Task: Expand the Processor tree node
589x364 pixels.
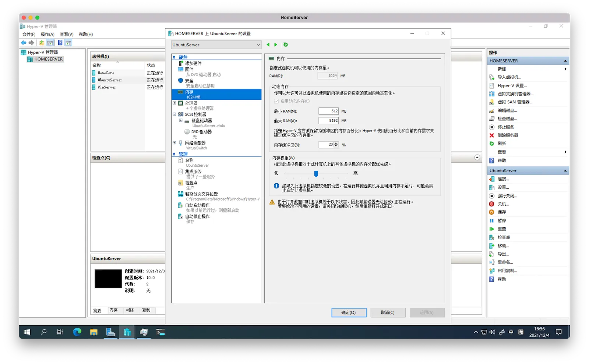Action: [174, 103]
